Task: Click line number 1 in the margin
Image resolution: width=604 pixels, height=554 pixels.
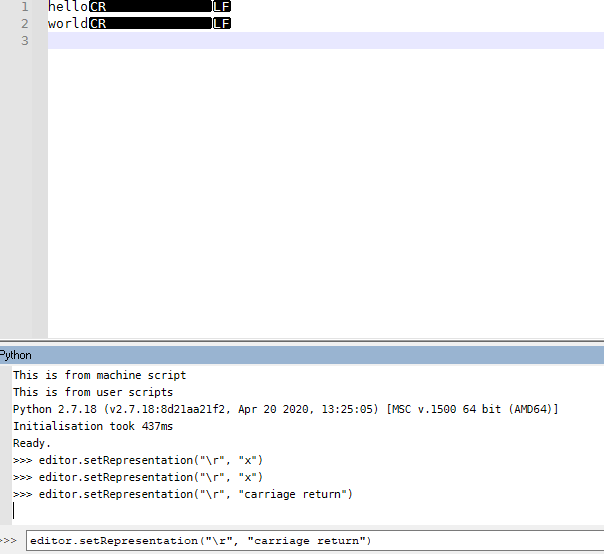Action: click(x=25, y=7)
